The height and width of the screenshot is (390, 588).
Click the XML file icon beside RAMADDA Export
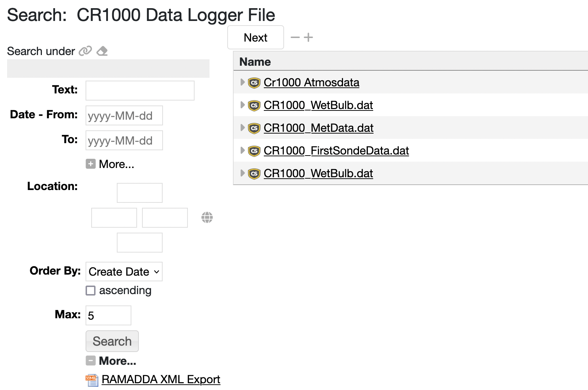[92, 380]
